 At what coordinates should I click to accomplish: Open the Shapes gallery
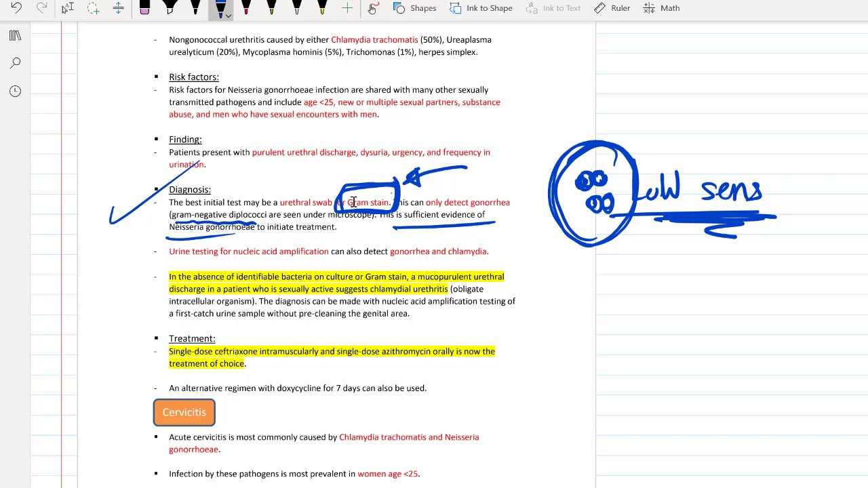coord(415,8)
